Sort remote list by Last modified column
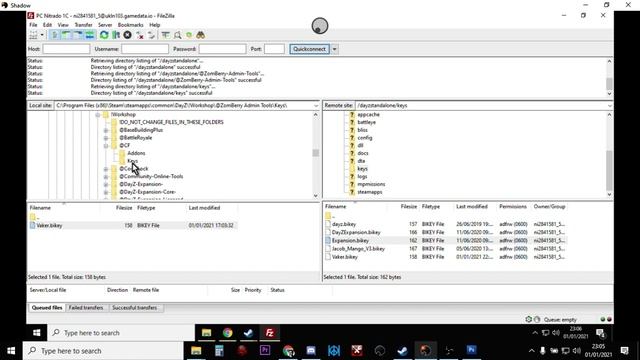 472,207
